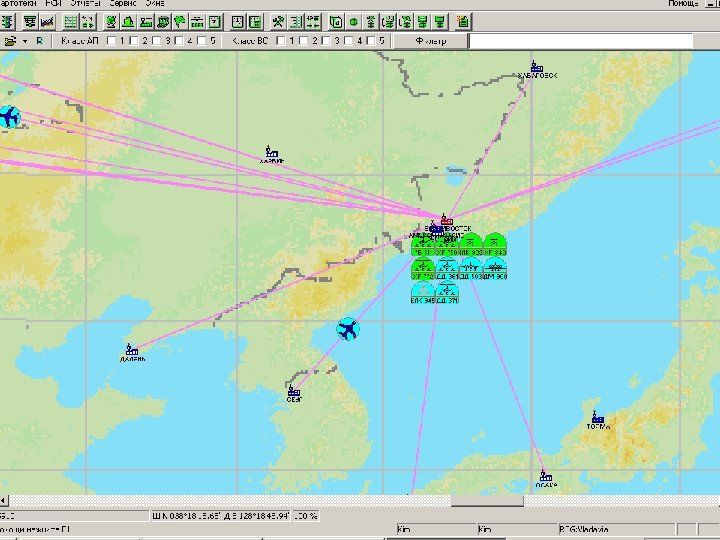The height and width of the screenshot is (540, 720).
Task: Select aircraft badge ДД 503
Action: pos(471,269)
